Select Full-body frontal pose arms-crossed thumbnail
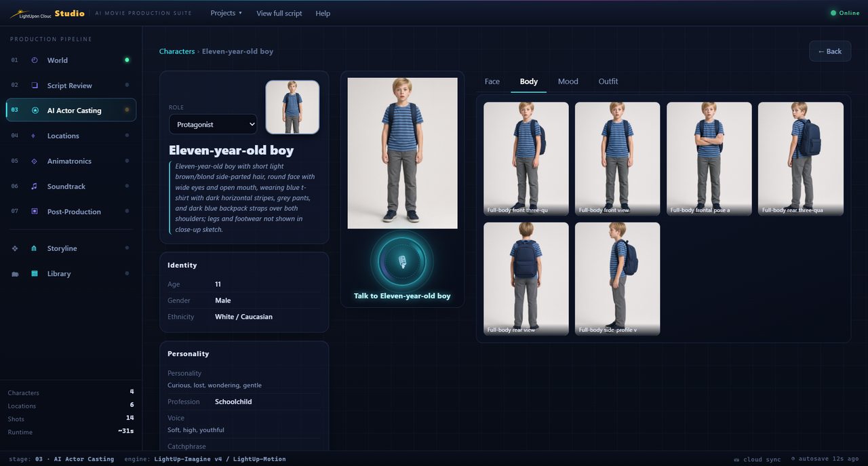The image size is (868, 466). [709, 159]
